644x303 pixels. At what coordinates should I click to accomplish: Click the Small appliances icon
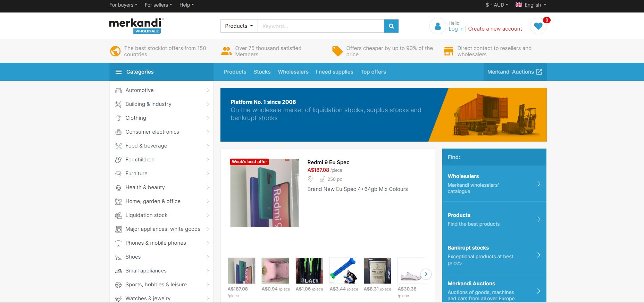pyautogui.click(x=118, y=271)
